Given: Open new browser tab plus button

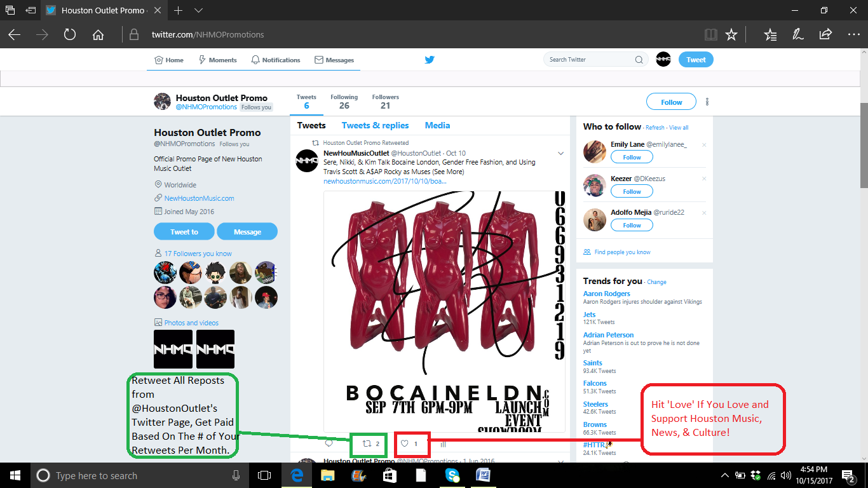Looking at the screenshot, I should pyautogui.click(x=179, y=10).
